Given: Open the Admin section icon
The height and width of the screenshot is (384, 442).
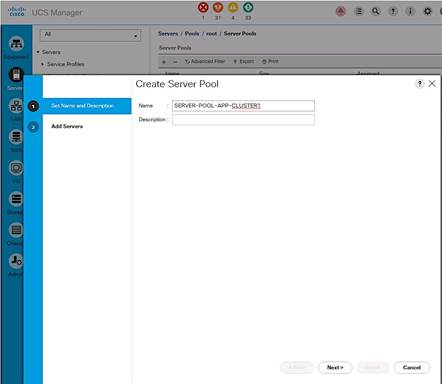Looking at the screenshot, I should pyautogui.click(x=16, y=261).
